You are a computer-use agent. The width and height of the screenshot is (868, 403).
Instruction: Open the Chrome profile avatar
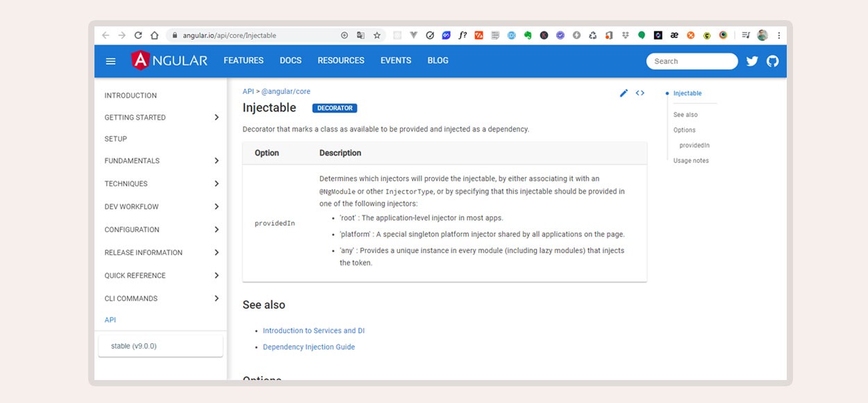pos(762,35)
